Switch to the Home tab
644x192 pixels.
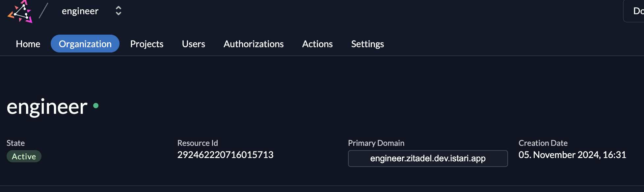click(x=28, y=44)
